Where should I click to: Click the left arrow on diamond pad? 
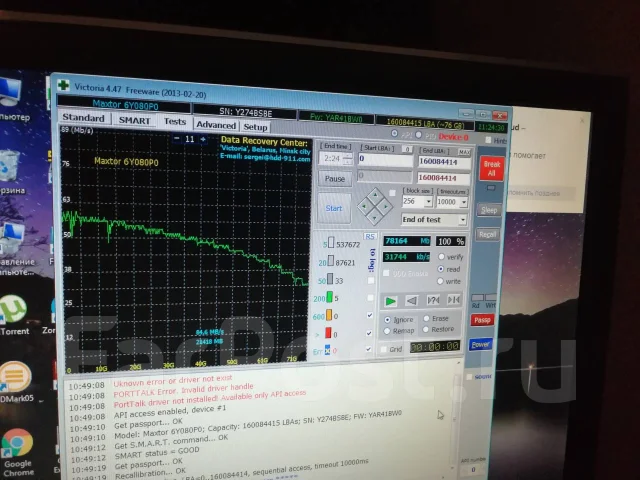coord(364,207)
